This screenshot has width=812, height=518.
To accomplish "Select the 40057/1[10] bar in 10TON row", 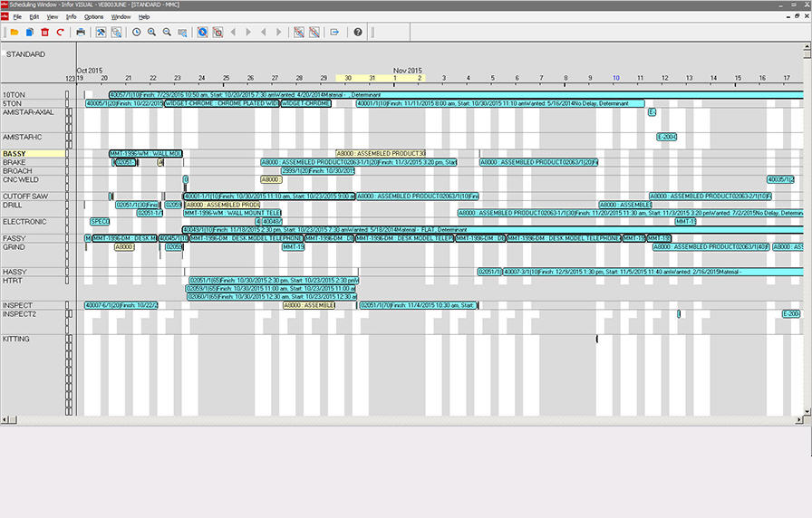I will click(x=456, y=95).
